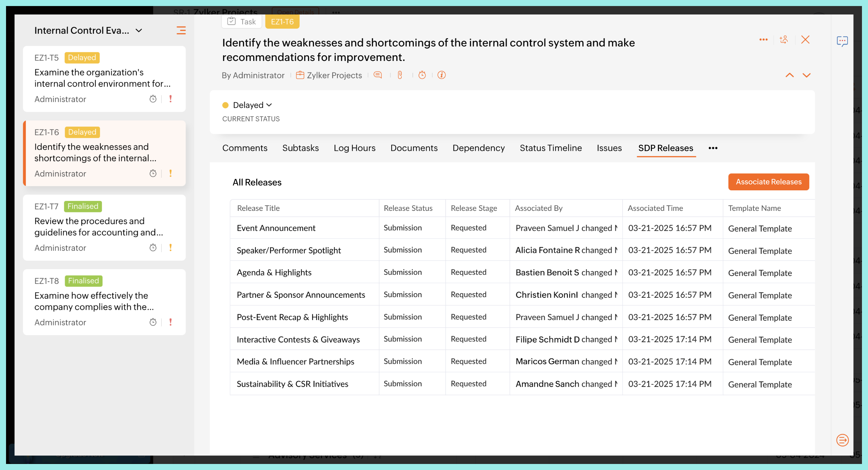Expand the Delayed status dropdown
The height and width of the screenshot is (470, 868).
click(x=252, y=105)
